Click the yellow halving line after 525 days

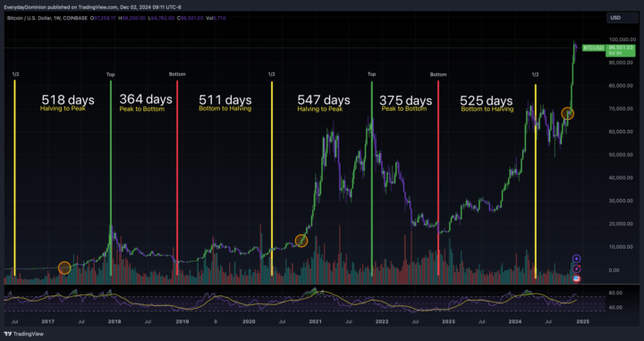coord(536,181)
